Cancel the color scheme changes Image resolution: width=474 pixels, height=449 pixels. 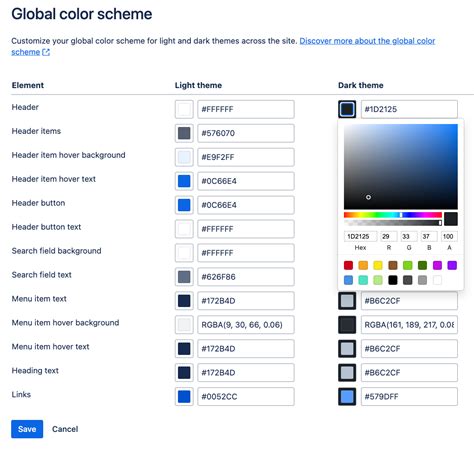point(65,429)
